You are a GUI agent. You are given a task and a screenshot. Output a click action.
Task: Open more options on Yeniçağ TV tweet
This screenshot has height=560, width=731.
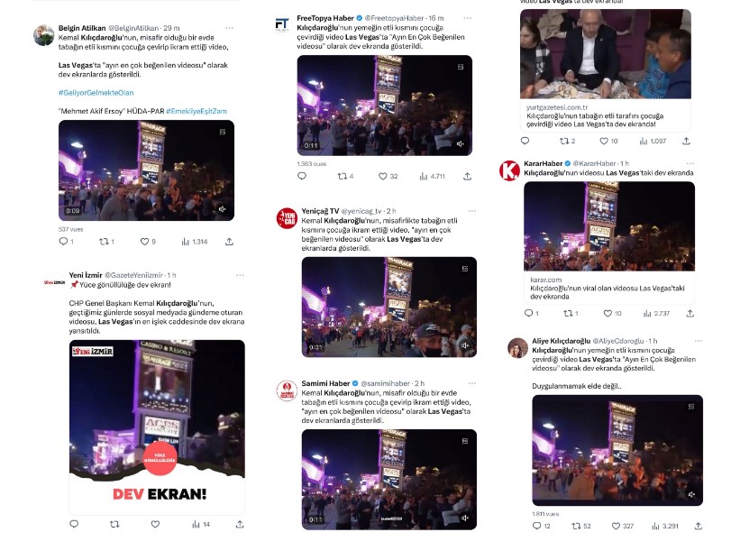pos(471,211)
